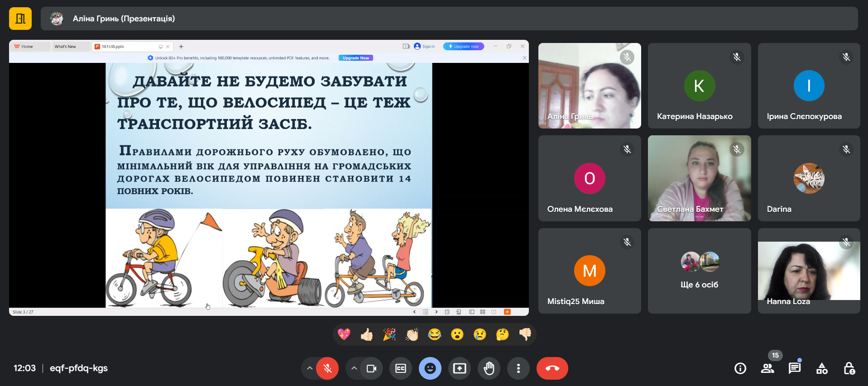
Task: Open the activities shapes icon
Action: (822, 368)
